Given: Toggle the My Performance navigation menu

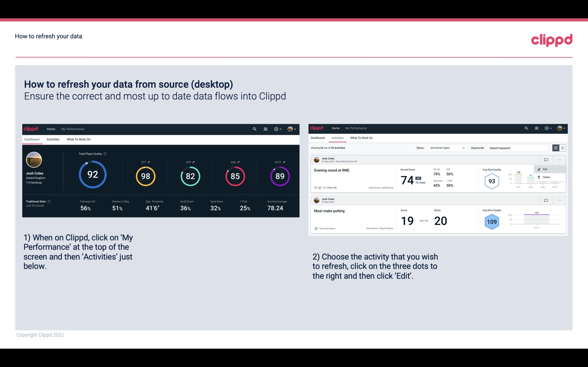Looking at the screenshot, I should click(x=72, y=128).
